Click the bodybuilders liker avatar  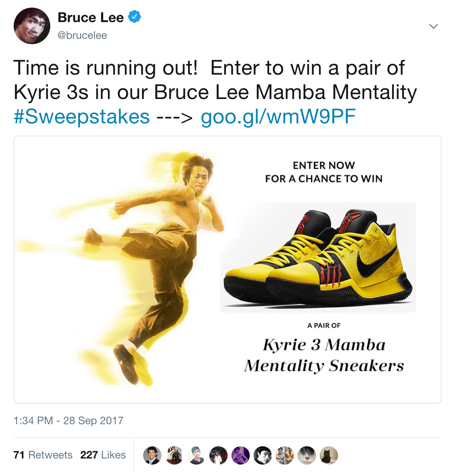(x=285, y=455)
